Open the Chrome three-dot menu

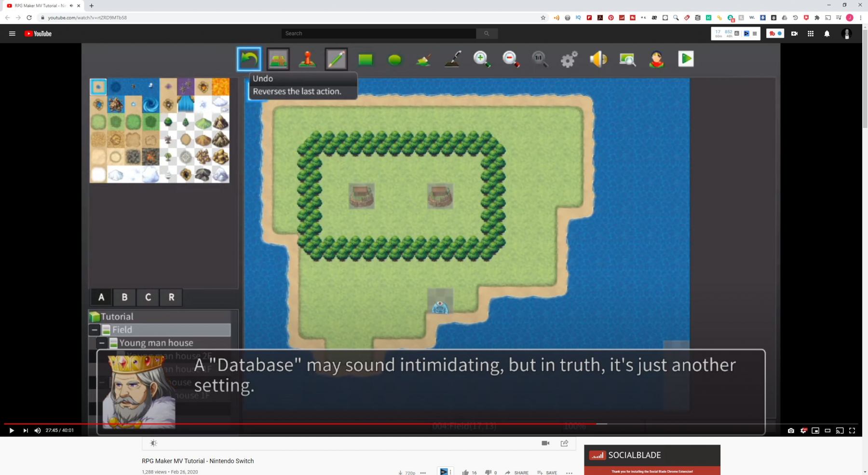[x=860, y=17]
